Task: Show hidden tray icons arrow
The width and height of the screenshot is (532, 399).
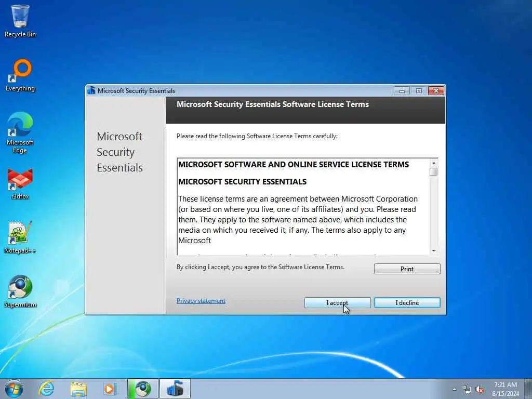Action: [x=454, y=390]
